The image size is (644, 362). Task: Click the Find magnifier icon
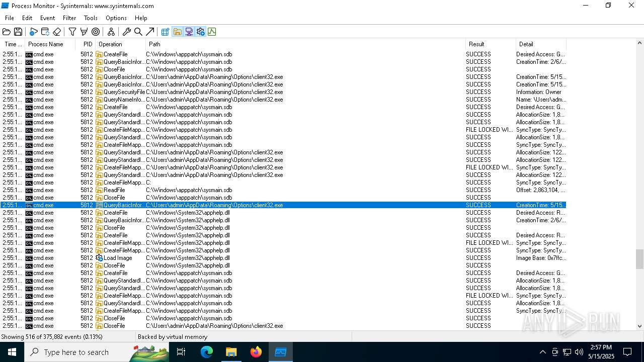[x=138, y=32]
